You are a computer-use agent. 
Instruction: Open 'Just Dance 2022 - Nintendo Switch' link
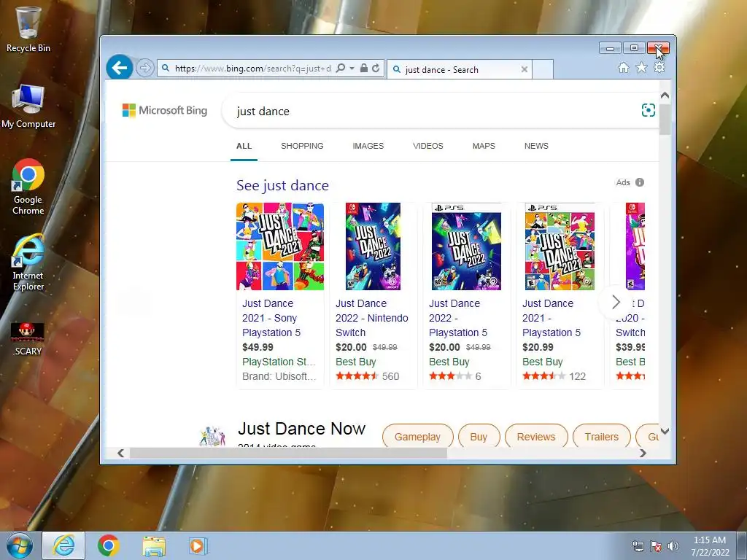371,318
